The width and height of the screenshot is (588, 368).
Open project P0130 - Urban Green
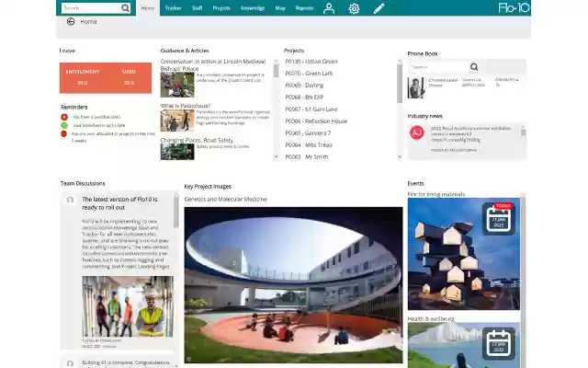point(311,62)
